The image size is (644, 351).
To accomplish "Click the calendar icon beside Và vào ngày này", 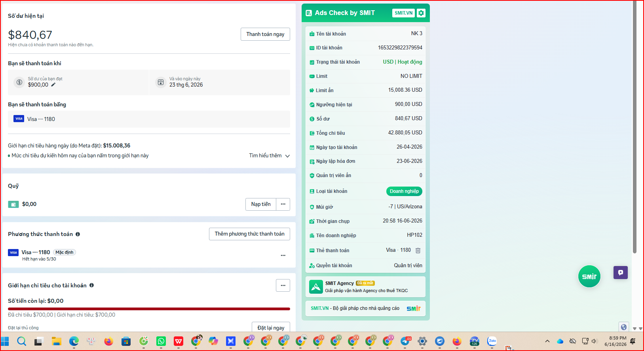I will pyautogui.click(x=161, y=82).
